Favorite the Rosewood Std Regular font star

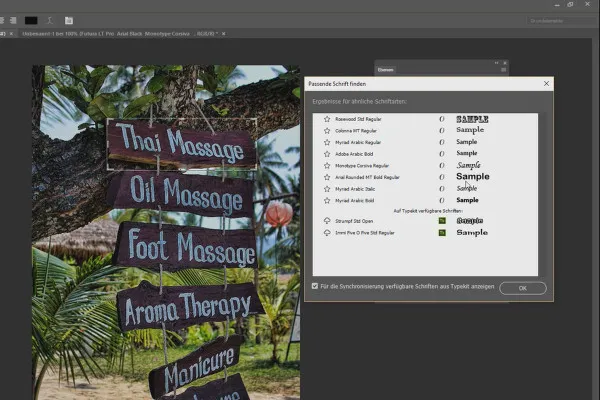[327, 119]
